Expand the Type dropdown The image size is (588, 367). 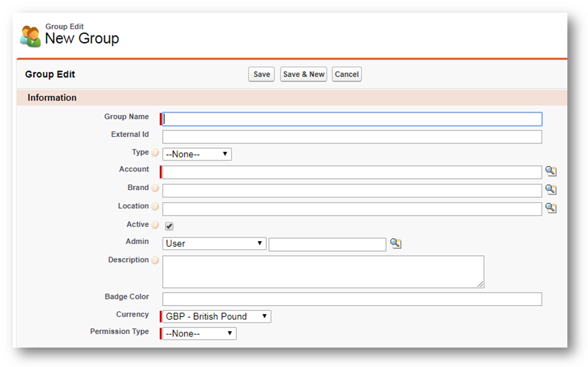click(x=197, y=154)
